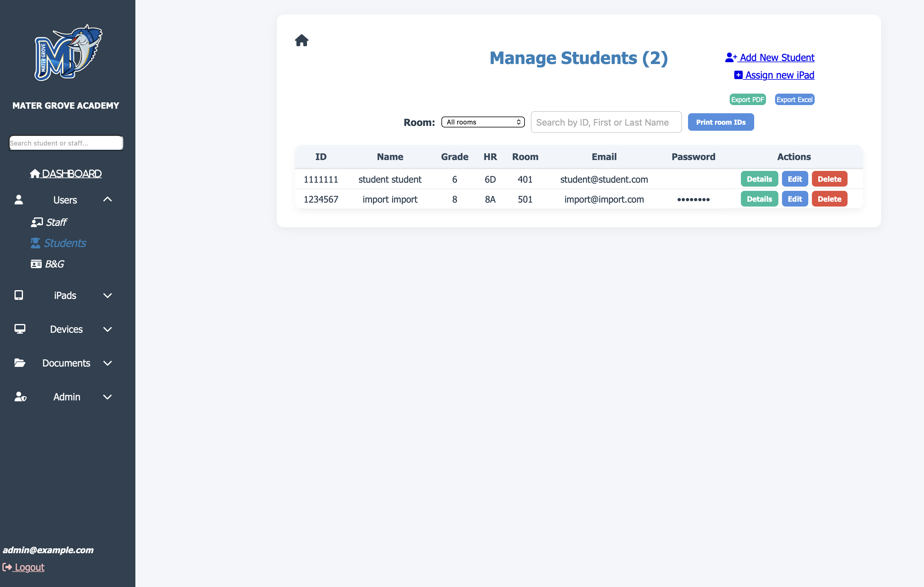924x587 pixels.
Task: Expand the iPads menu chevron
Action: point(108,295)
